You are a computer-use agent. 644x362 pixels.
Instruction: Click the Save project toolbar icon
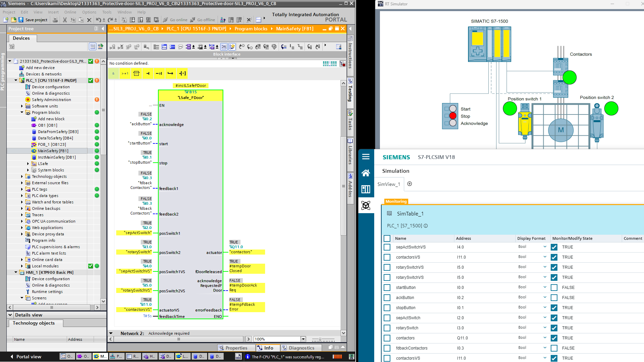coord(21,20)
